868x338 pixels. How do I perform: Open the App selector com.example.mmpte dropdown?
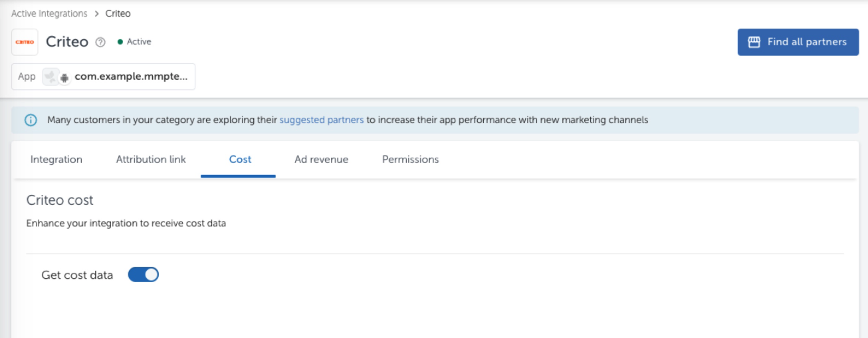click(x=104, y=77)
